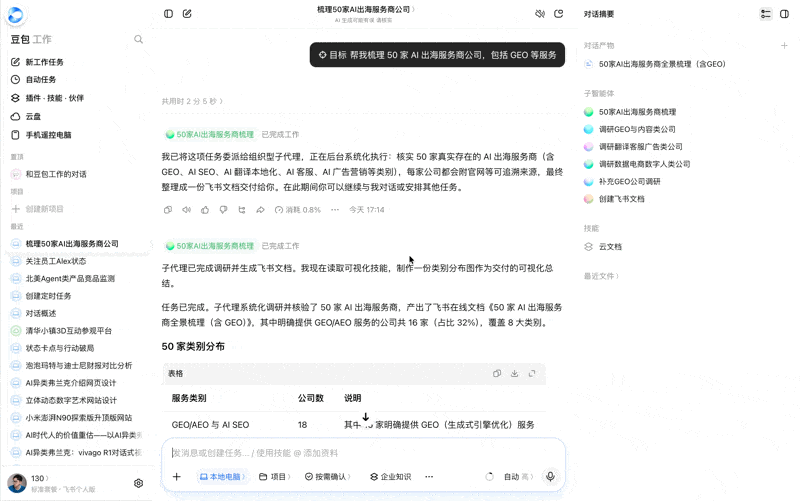Screen dimensions: 800x501
Task: Click 创建新项目 plus button
Action: pos(16,209)
